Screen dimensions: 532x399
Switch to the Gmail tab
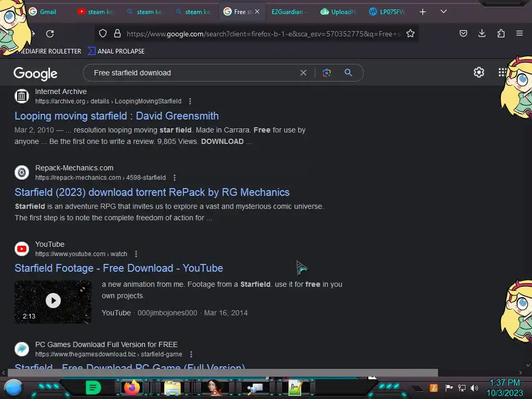(43, 12)
